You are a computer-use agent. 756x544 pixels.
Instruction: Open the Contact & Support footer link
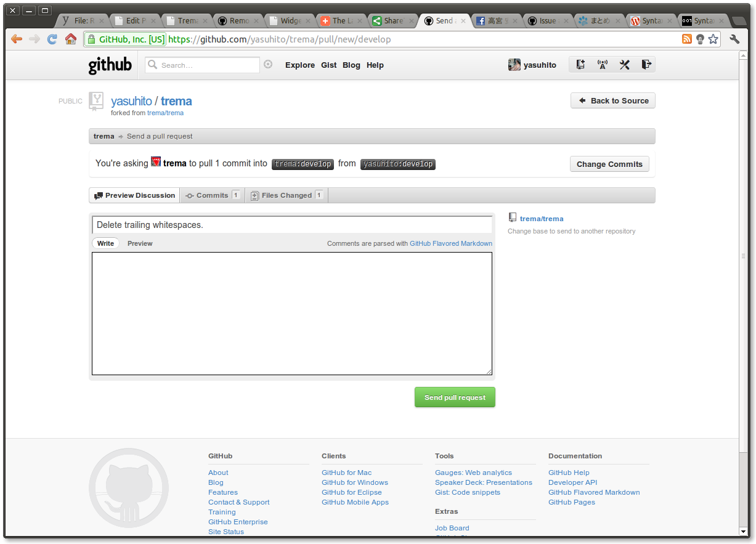238,502
